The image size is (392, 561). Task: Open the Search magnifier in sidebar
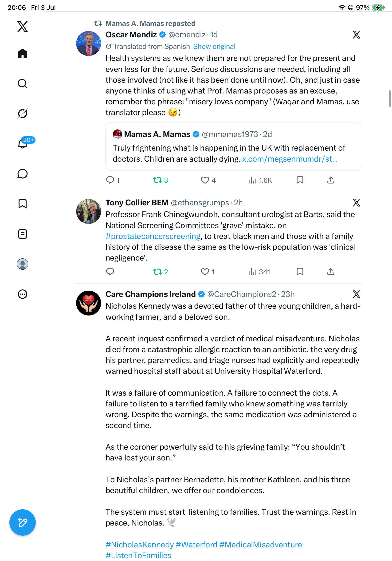pos(23,84)
